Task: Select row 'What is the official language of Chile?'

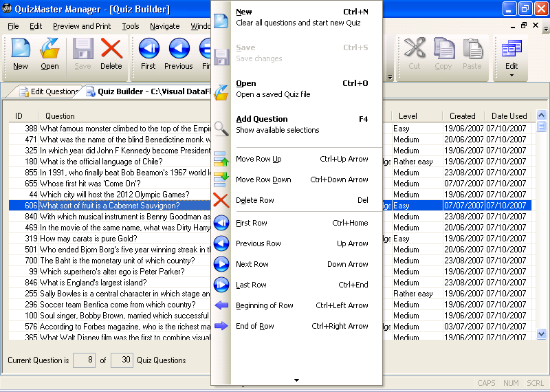Action: pyautogui.click(x=101, y=162)
